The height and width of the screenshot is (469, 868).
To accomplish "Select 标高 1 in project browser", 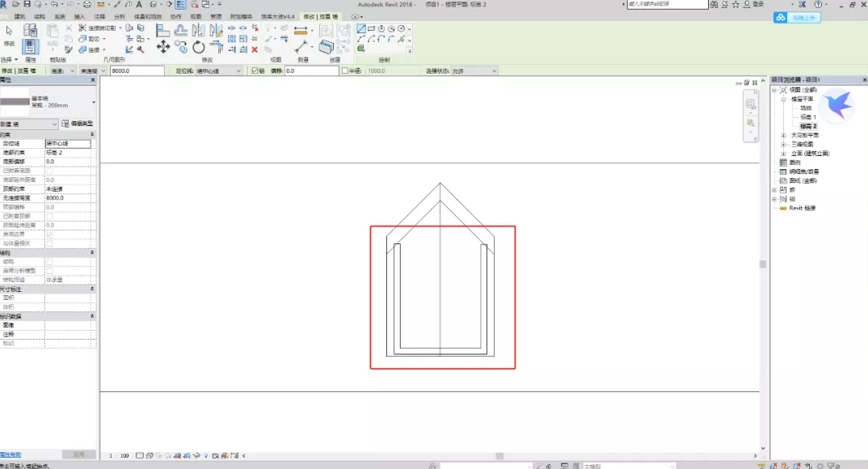I will 807,117.
